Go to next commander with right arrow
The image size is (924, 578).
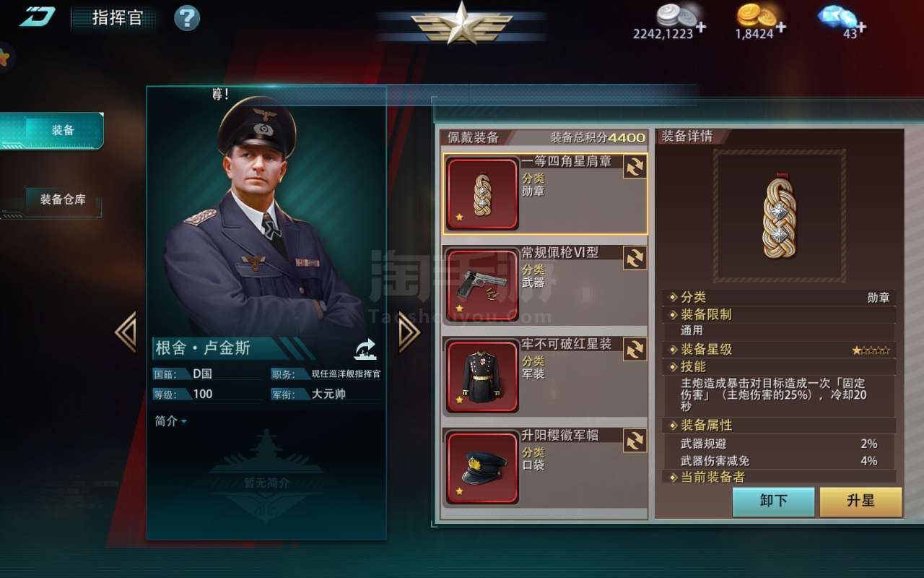(409, 332)
